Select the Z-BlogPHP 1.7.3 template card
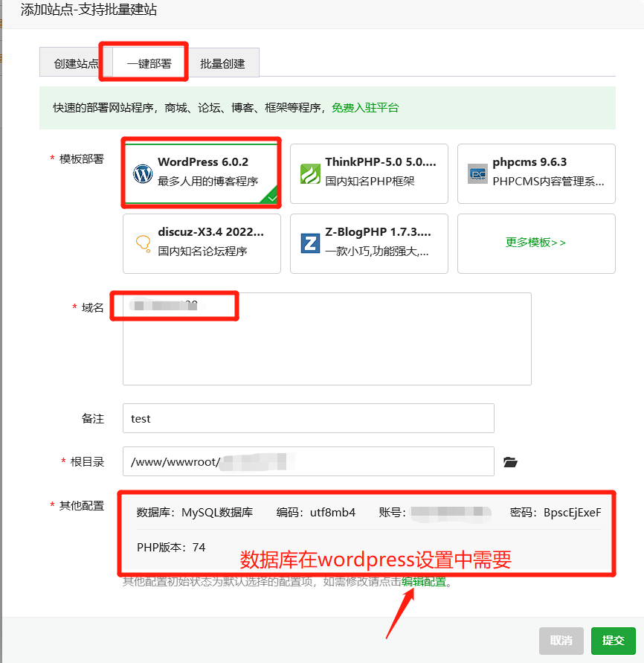The image size is (644, 663). pos(369,243)
